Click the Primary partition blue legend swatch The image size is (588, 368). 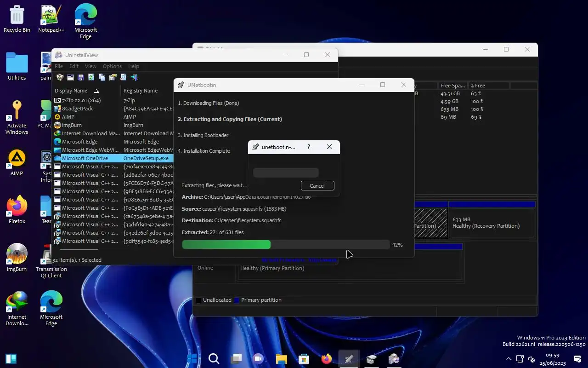(237, 300)
